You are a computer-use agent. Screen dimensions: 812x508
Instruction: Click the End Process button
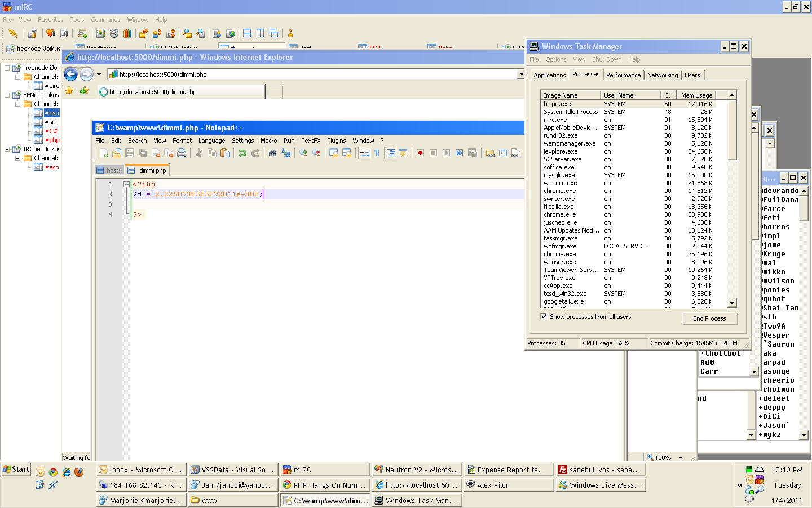709,318
